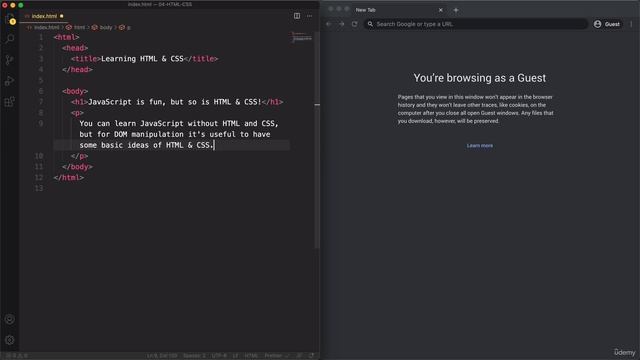Screen dimensions: 640x360
Task: Click the Spaces indentation setting in status bar
Action: click(x=194, y=356)
